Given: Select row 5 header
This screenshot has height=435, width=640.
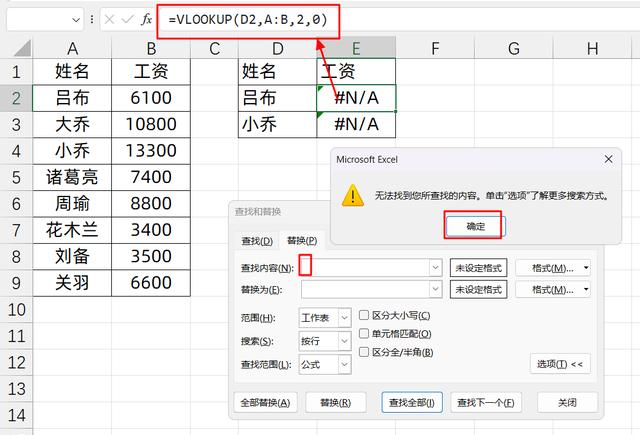Looking at the screenshot, I should [x=16, y=178].
